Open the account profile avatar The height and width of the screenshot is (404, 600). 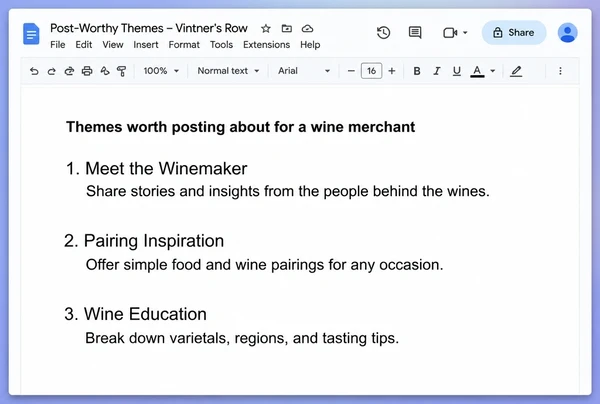click(x=567, y=33)
